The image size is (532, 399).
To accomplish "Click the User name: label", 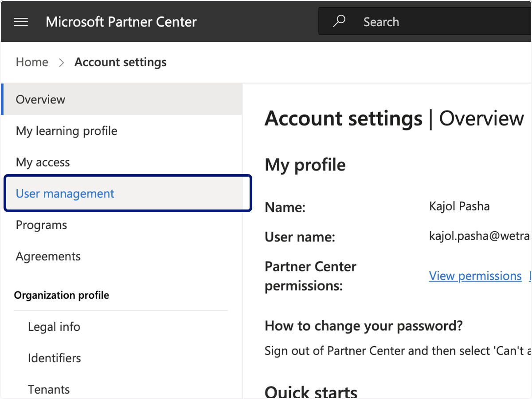I will click(300, 237).
